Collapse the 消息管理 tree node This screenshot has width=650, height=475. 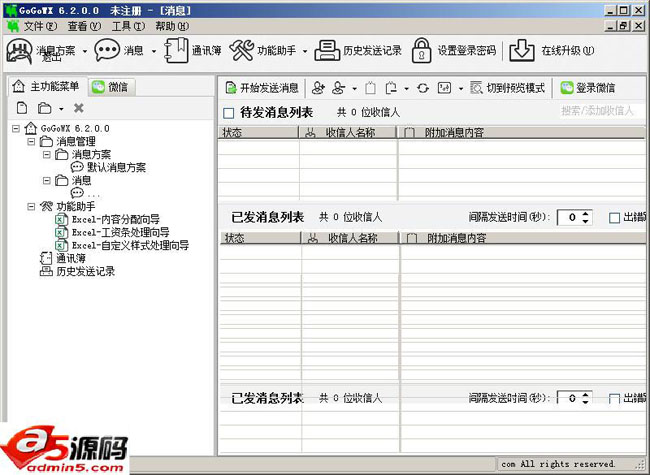tap(31, 142)
